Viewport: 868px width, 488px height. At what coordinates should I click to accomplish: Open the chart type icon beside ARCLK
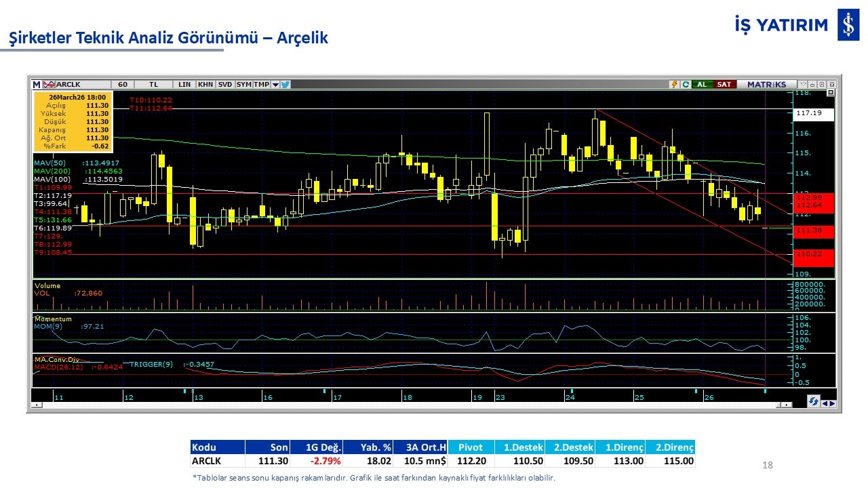(x=49, y=85)
